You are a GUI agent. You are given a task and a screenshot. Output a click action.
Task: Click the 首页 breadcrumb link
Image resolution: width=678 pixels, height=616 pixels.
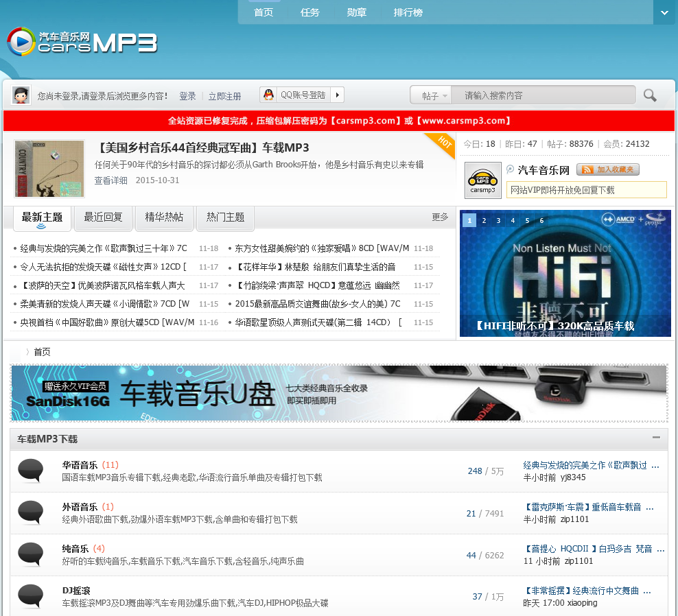pos(42,352)
